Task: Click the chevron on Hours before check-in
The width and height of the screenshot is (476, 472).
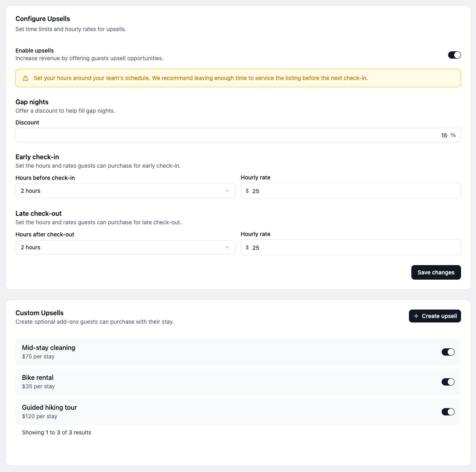Action: pos(227,190)
